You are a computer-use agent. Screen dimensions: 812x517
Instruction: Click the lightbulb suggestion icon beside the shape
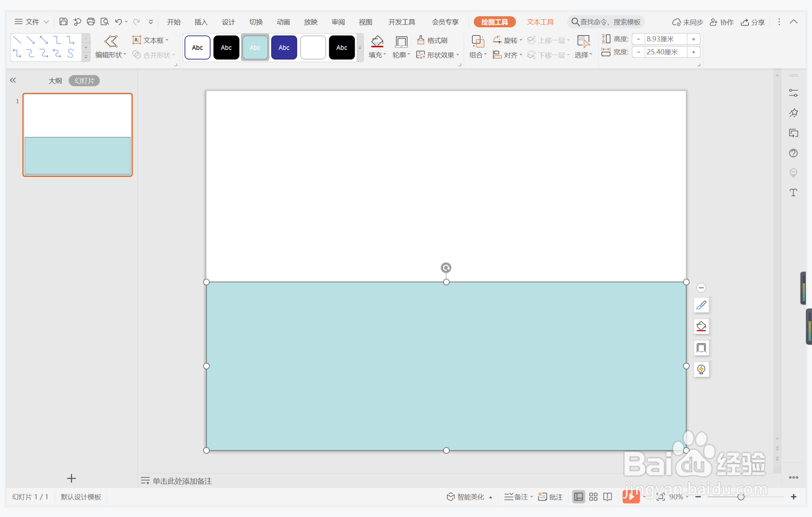click(701, 369)
